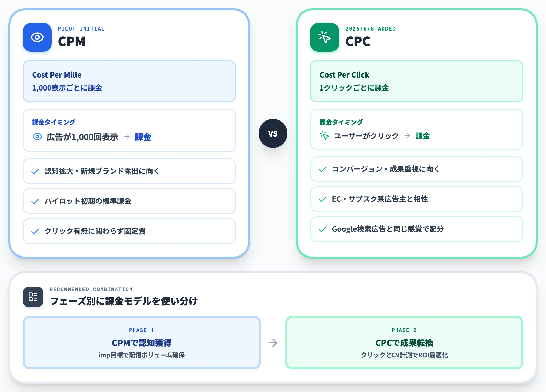The width and height of the screenshot is (546, 392).
Task: Click the green 課金 text after the arrow
Action: click(x=423, y=136)
